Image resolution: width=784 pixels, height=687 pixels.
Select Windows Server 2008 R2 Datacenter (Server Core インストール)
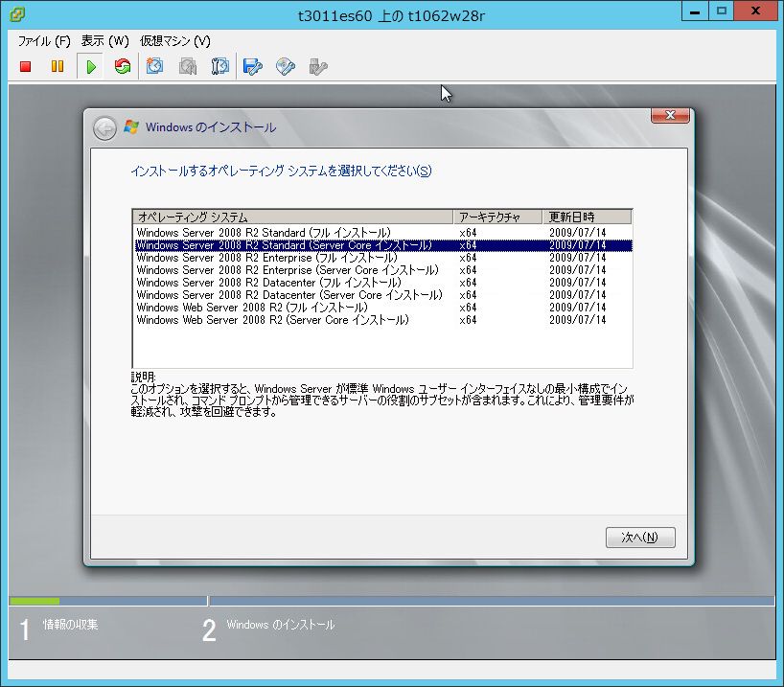coord(383,295)
